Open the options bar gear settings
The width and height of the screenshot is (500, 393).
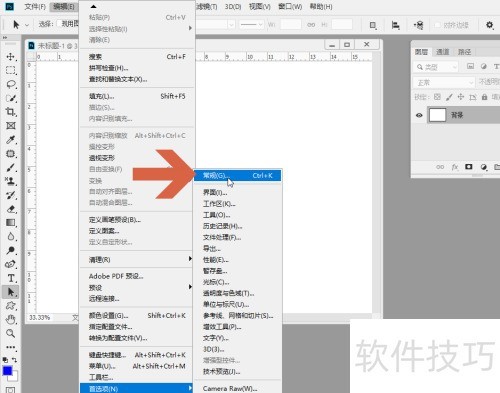489,25
